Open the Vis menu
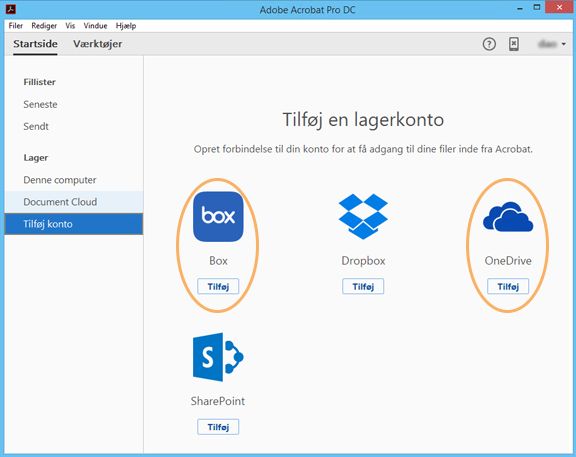 point(70,26)
